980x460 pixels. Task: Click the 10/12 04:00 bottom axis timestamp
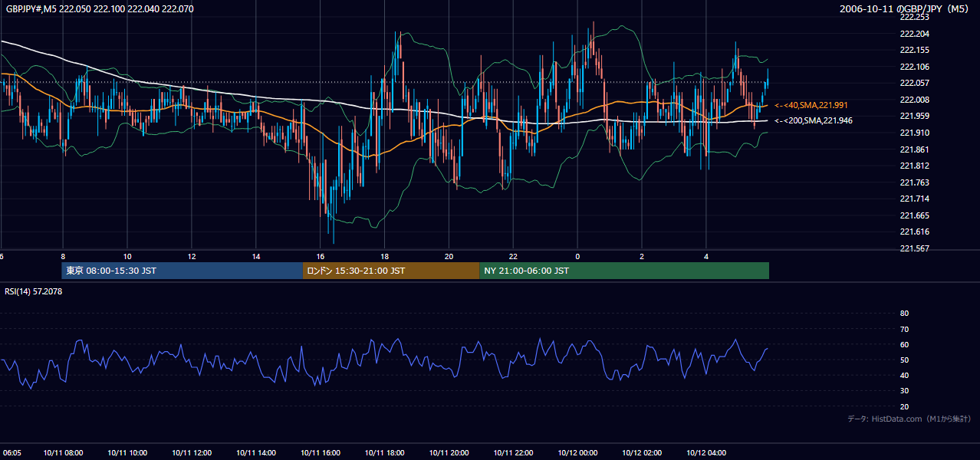pyautogui.click(x=706, y=452)
